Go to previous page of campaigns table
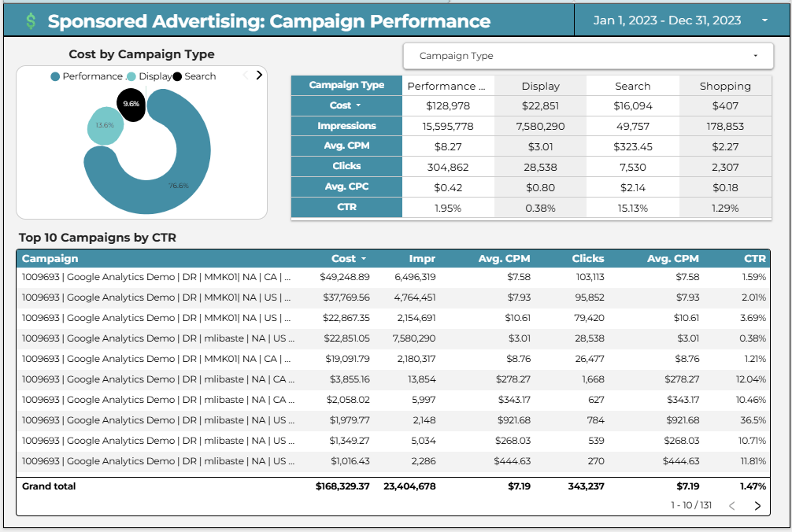This screenshot has width=792, height=532. point(732,506)
